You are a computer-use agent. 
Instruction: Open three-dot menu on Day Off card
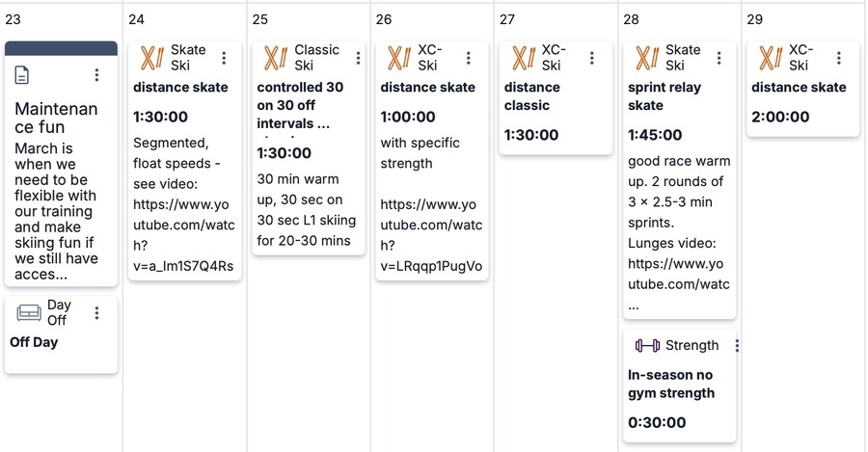pos(96,313)
